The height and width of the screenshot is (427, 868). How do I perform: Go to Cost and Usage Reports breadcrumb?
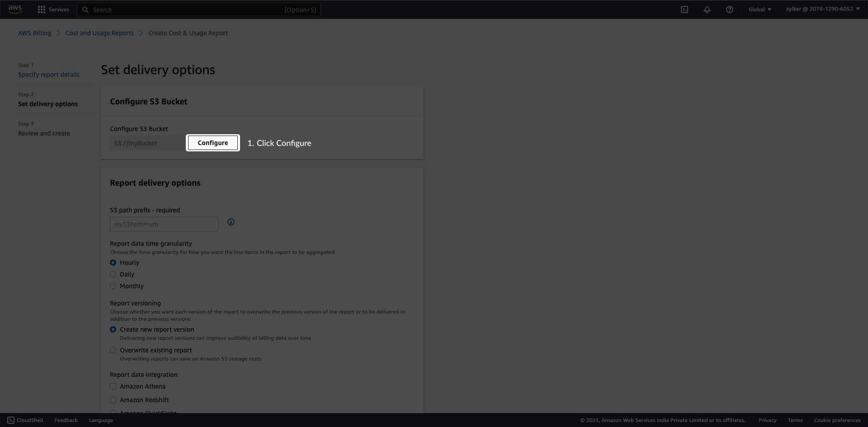[99, 33]
